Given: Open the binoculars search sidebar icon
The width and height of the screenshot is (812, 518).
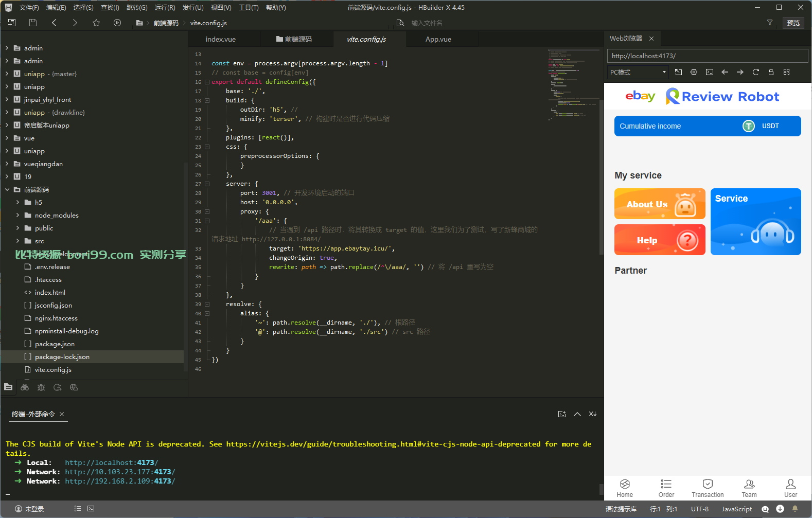Looking at the screenshot, I should pos(25,387).
